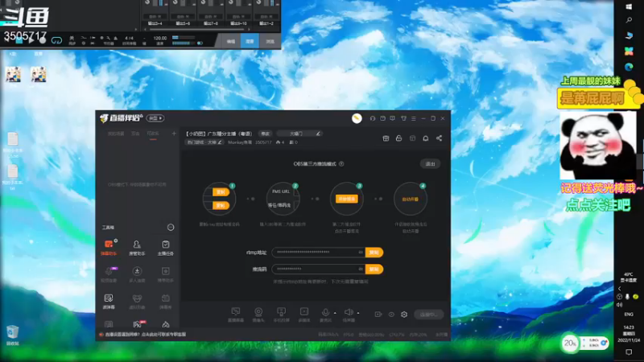Open 弹幕助手 tool in the toolbox
Viewport: 644px width, 362px height.
[x=109, y=248]
